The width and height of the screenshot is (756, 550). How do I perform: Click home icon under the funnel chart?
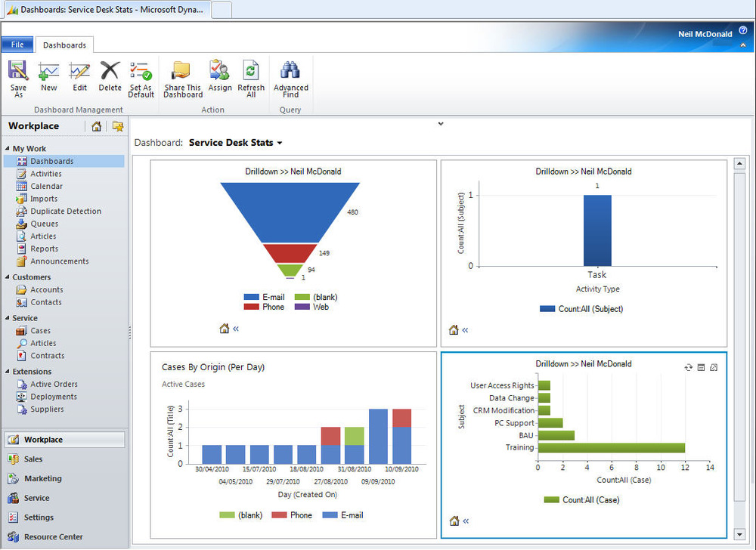[x=224, y=329]
